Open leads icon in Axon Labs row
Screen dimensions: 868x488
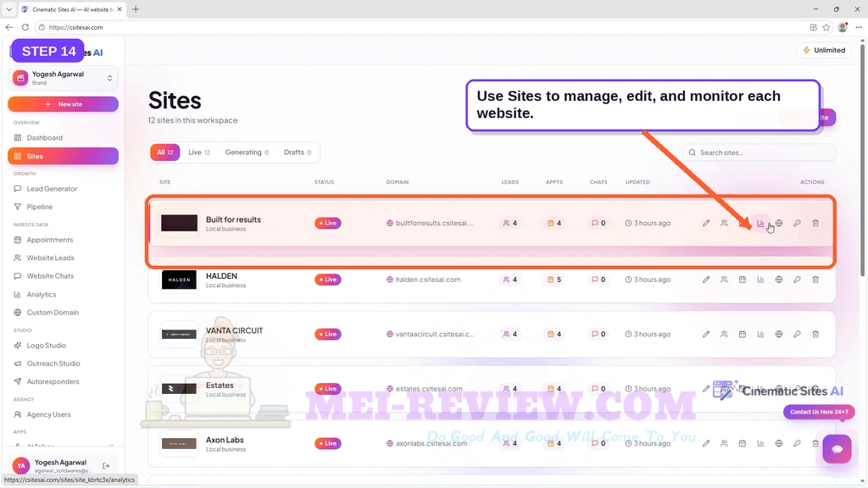point(724,443)
